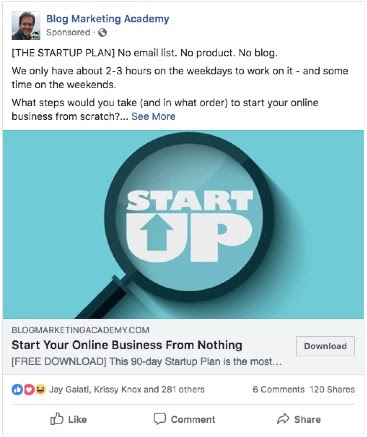The image size is (367, 437).
Task: Click the speech bubble Comment icon
Action: [160, 419]
